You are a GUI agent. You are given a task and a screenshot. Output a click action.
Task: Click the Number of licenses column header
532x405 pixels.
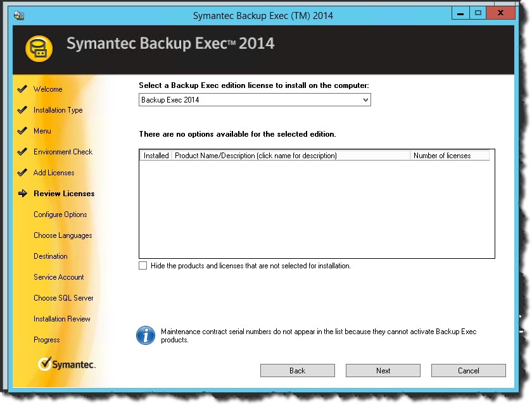[450, 156]
